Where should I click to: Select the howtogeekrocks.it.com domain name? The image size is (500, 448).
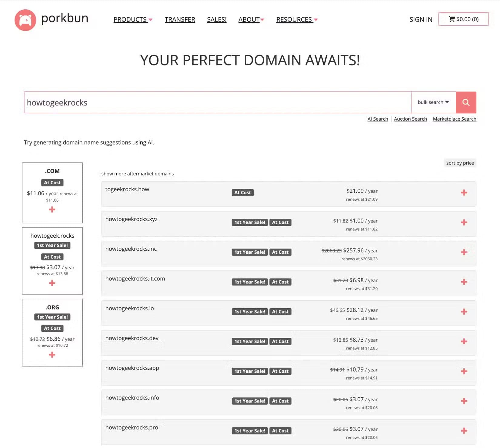click(x=135, y=279)
